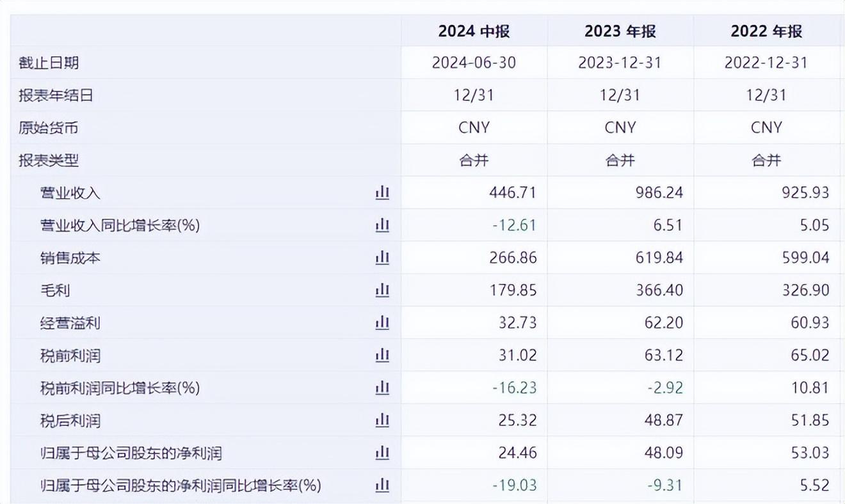This screenshot has height=504, width=845.
Task: Click gross profit value 179.85
Action: [x=513, y=290]
